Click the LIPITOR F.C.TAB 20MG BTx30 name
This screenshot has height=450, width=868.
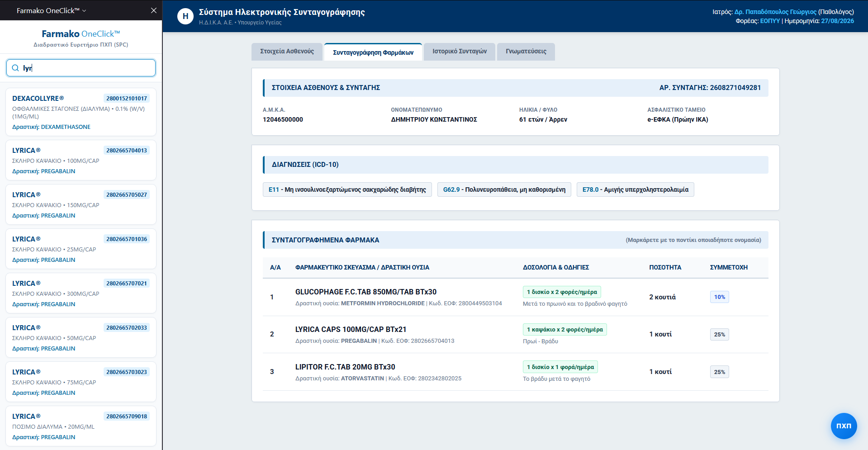(x=345, y=367)
